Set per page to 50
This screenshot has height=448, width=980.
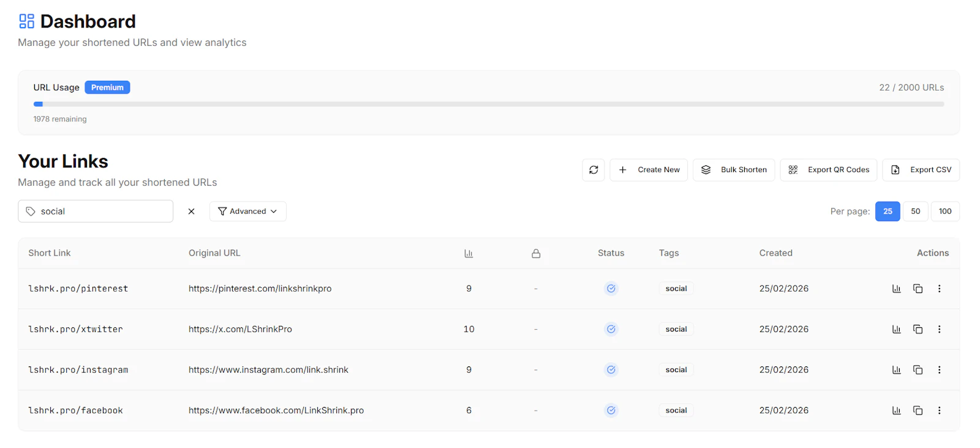(916, 211)
